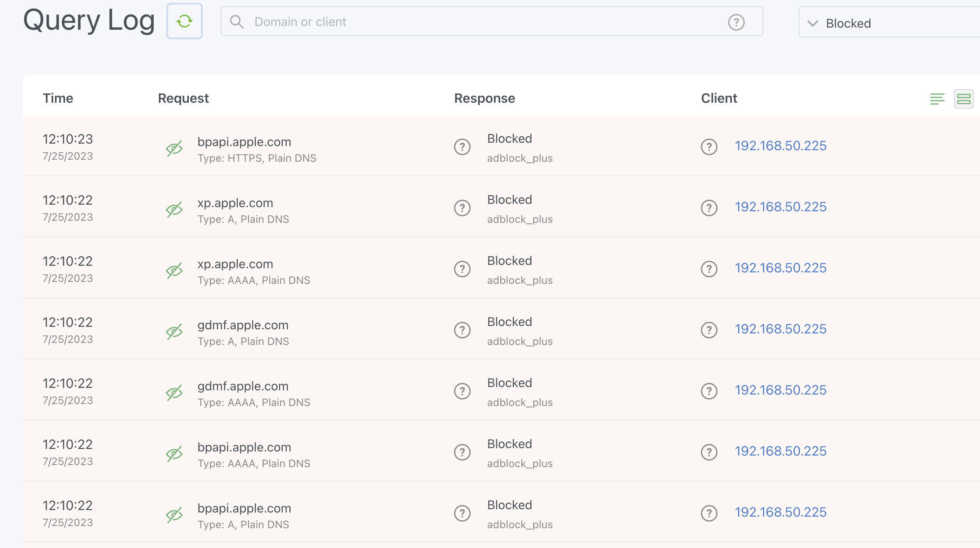
Task: Click the Response column header
Action: (x=484, y=98)
